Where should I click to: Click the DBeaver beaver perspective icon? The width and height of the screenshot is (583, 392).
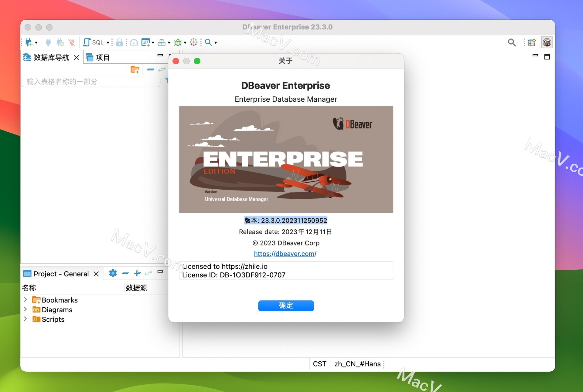coord(547,42)
